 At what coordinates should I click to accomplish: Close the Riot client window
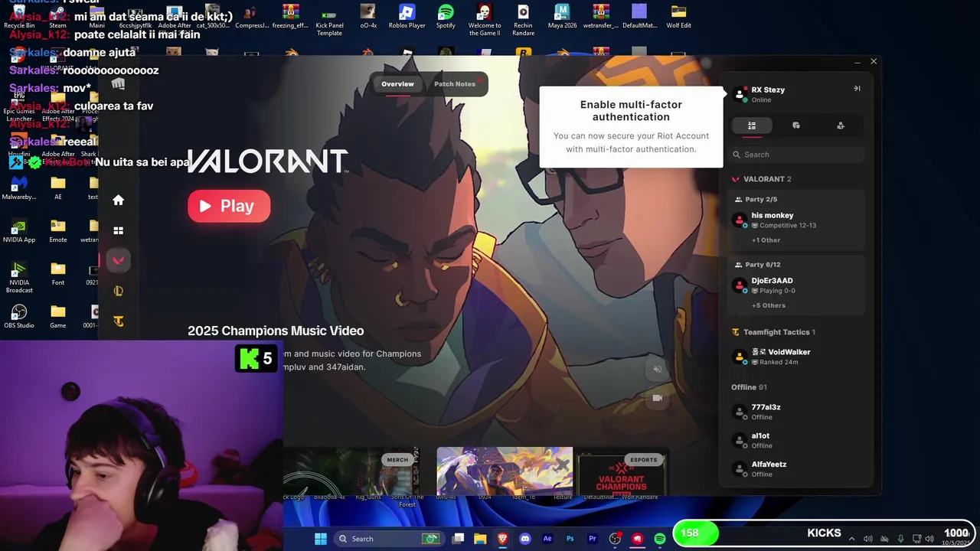874,61
